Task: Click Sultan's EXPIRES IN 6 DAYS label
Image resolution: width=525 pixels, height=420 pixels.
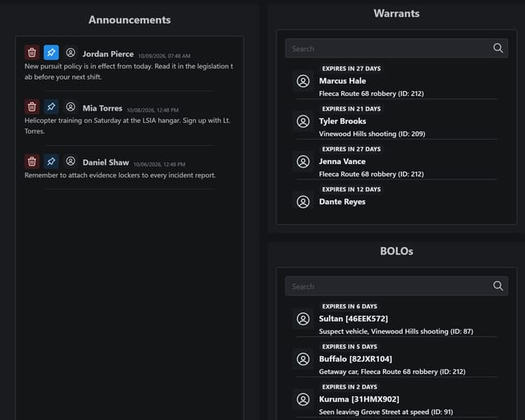Action: coord(349,307)
